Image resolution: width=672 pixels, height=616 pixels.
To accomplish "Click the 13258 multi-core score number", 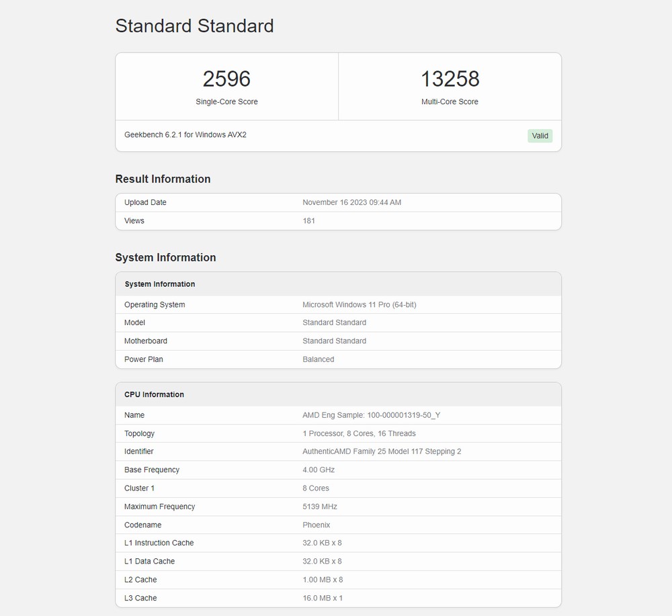I will [450, 79].
